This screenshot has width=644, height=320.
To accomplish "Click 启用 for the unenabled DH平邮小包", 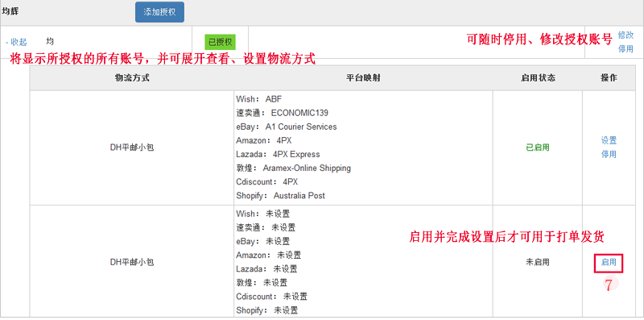I will point(609,263).
